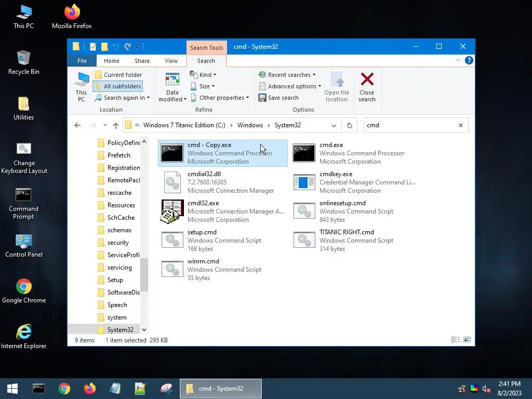Click Open file location button
This screenshot has height=399, width=532.
(337, 87)
